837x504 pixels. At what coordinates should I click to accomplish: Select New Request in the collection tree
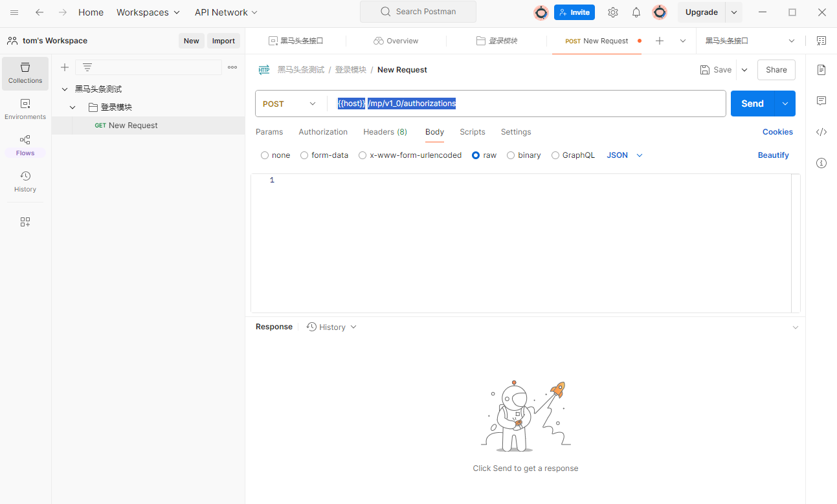pyautogui.click(x=148, y=126)
